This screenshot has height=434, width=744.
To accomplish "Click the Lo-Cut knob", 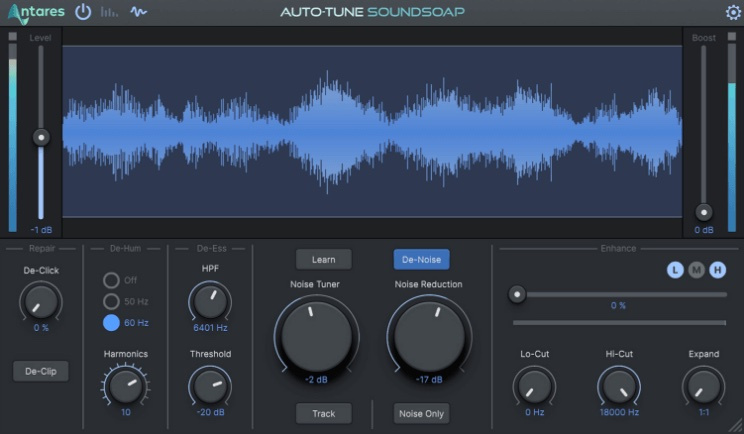I will tap(534, 386).
